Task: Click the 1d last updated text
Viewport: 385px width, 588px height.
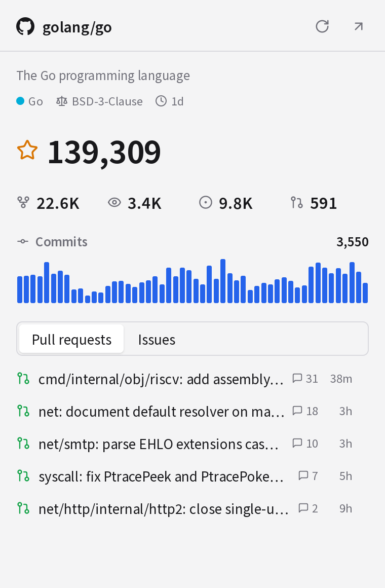Action: pyautogui.click(x=177, y=101)
